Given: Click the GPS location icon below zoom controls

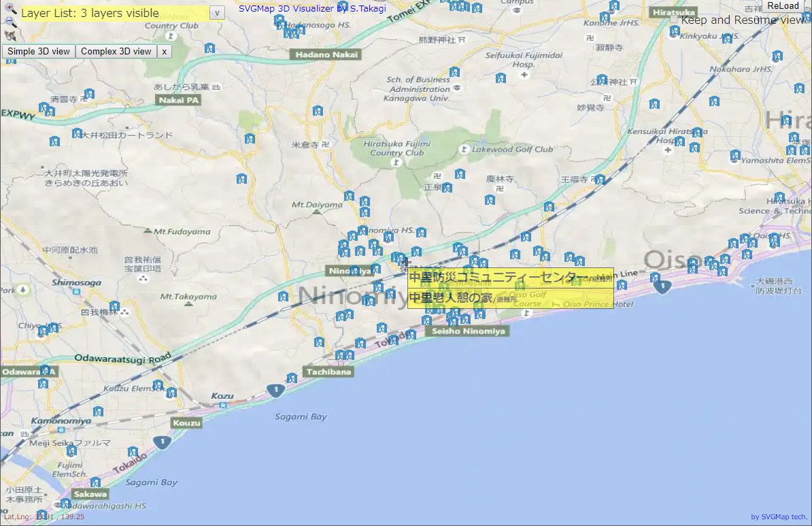Looking at the screenshot, I should [x=10, y=35].
